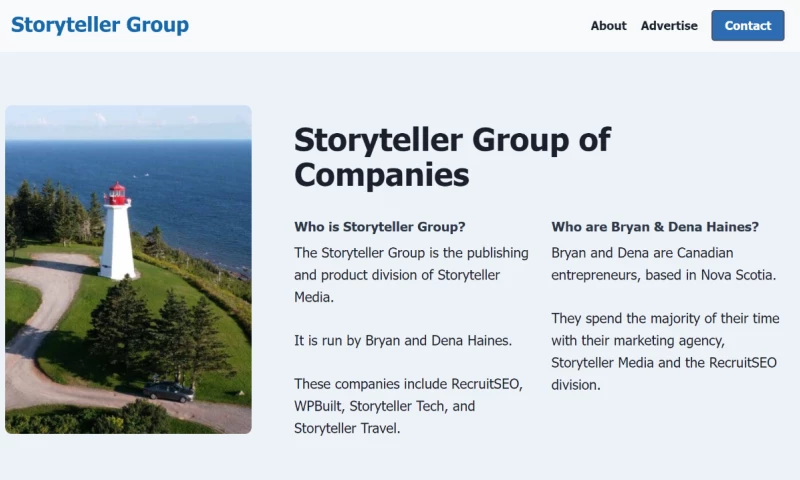Viewport: 800px width, 480px height.
Task: Click the paragraph starting 'These companies include RecruitSEO'
Action: 408,406
